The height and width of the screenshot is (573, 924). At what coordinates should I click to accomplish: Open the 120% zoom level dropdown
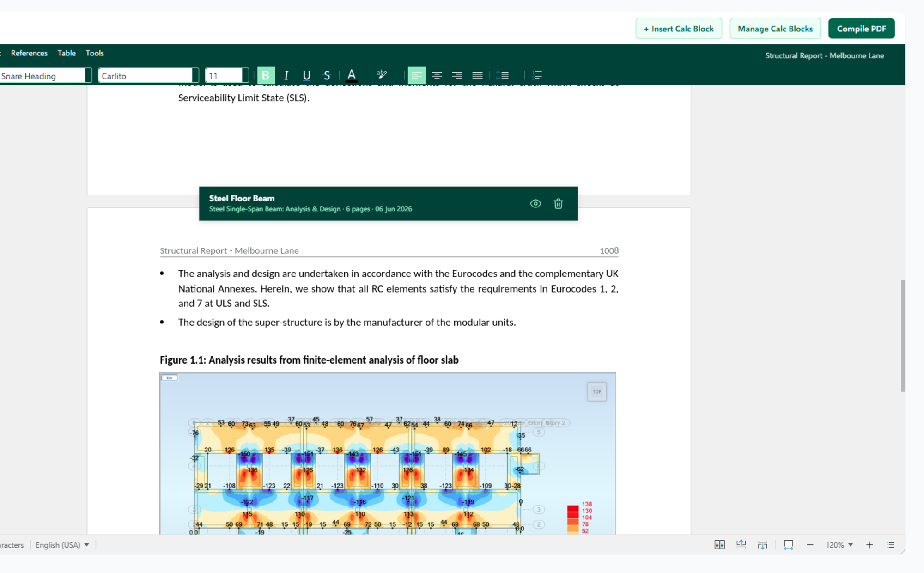pos(839,545)
